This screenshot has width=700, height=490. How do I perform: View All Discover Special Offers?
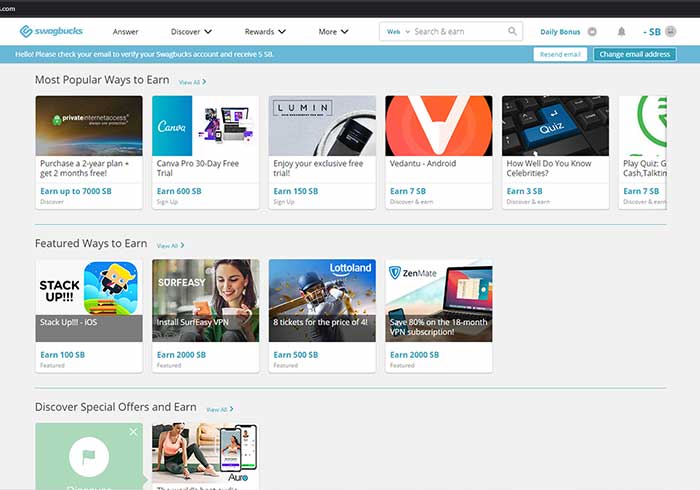click(x=220, y=409)
